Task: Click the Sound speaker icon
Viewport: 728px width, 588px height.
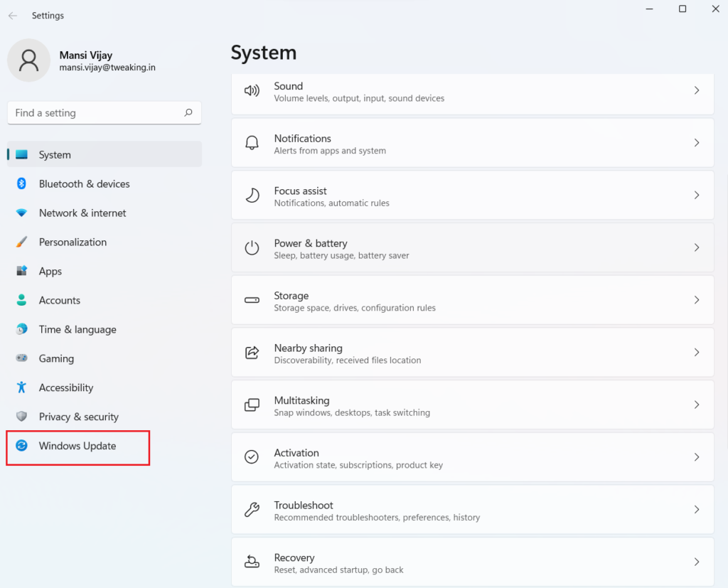Action: [252, 90]
